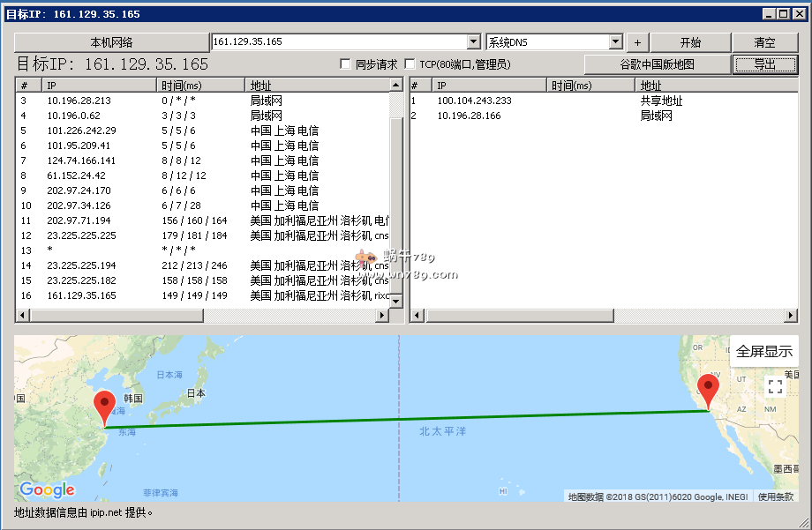This screenshot has height=530, width=812.
Task: Click the 清空 button
Action: click(x=764, y=42)
